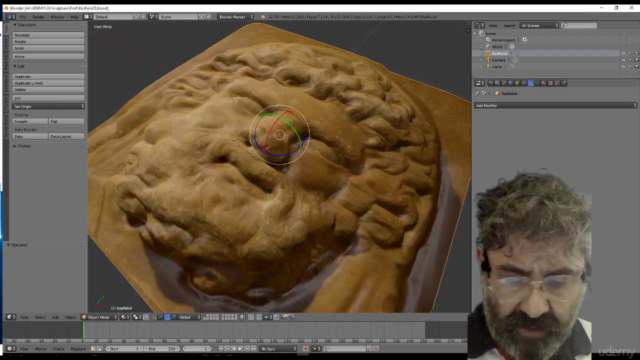
Task: Click the Info editor type icon
Action: click(11, 17)
